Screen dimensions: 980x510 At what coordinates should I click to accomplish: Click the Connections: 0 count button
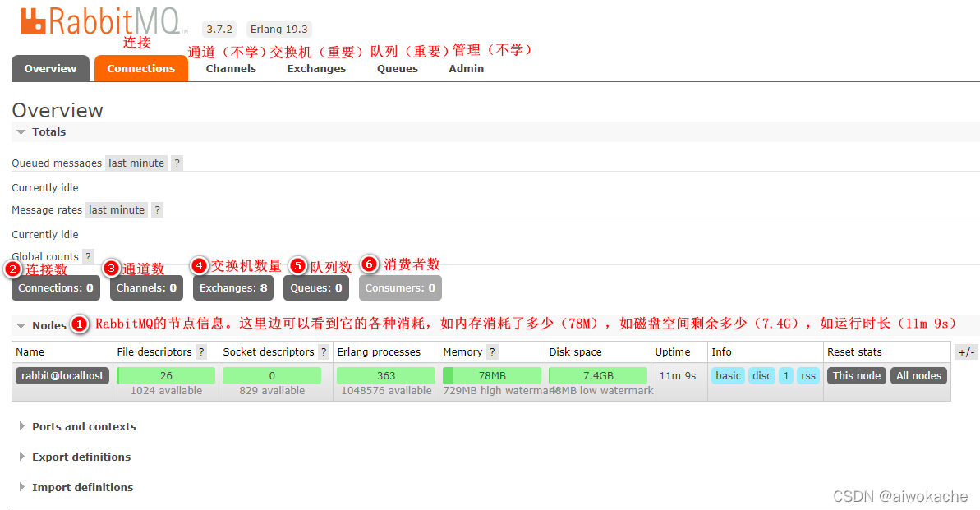(56, 288)
